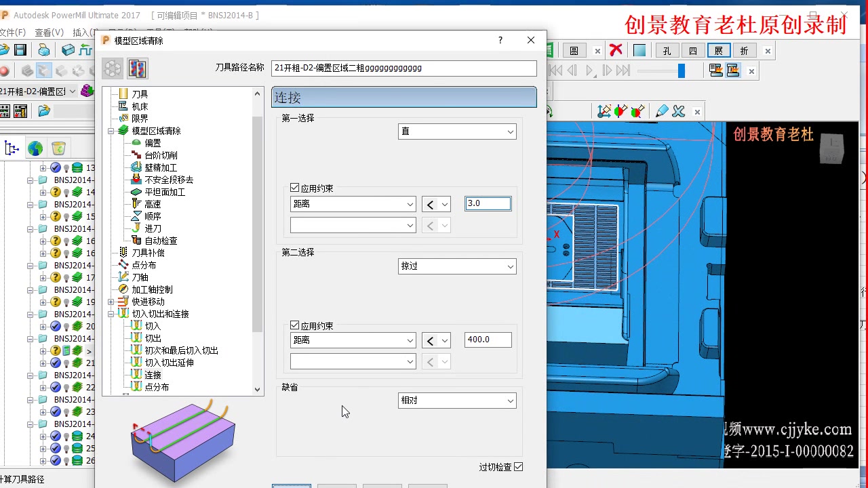Click the copy toolpath icon in dialog
868x488 pixels.
point(137,68)
